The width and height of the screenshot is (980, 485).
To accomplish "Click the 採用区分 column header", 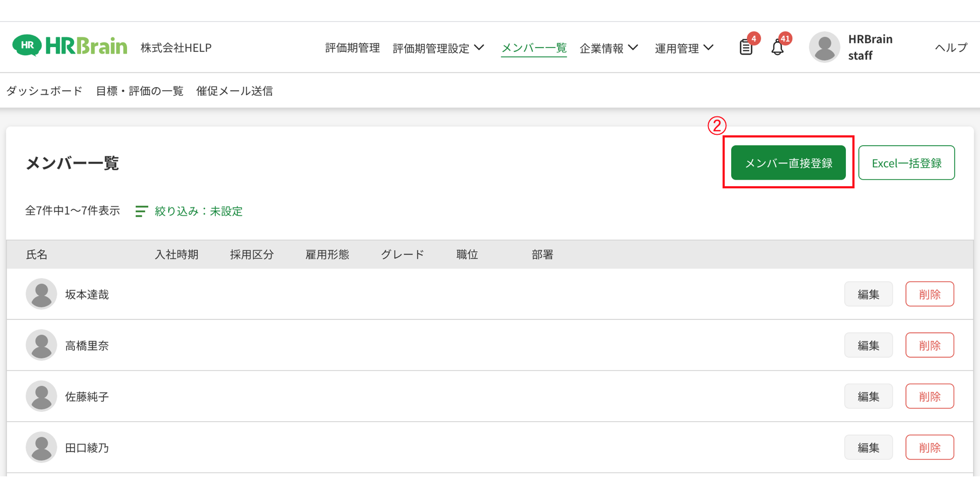I will coord(251,254).
